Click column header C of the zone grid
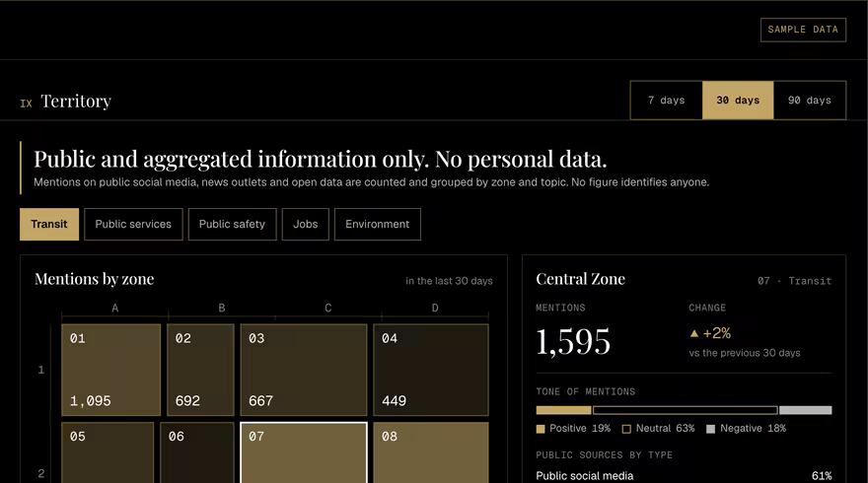868x483 pixels. click(328, 309)
